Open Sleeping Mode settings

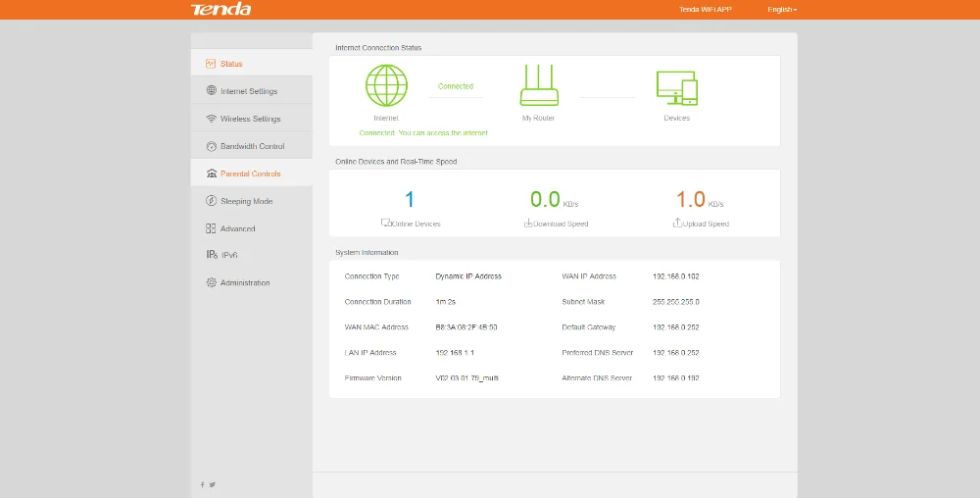246,201
